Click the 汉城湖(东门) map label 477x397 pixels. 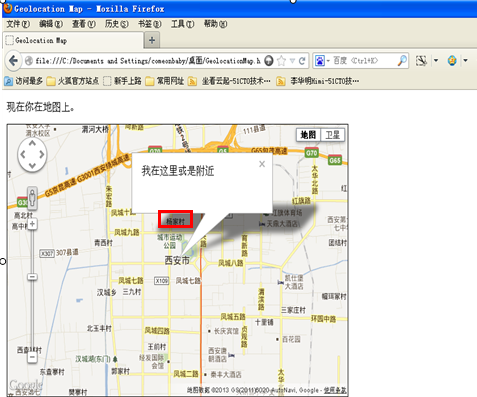pyautogui.click(x=93, y=359)
